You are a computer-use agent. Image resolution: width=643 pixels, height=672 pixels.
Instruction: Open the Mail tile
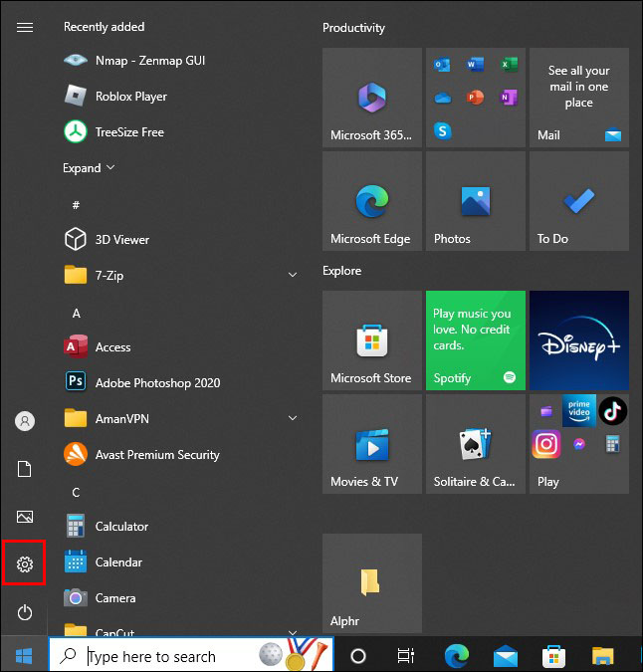click(x=579, y=98)
